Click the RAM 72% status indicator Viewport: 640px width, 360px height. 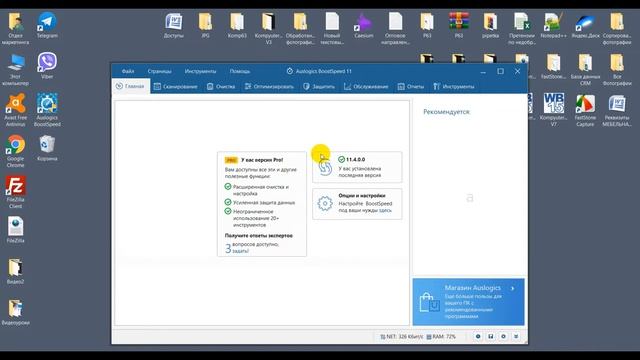[441, 337]
